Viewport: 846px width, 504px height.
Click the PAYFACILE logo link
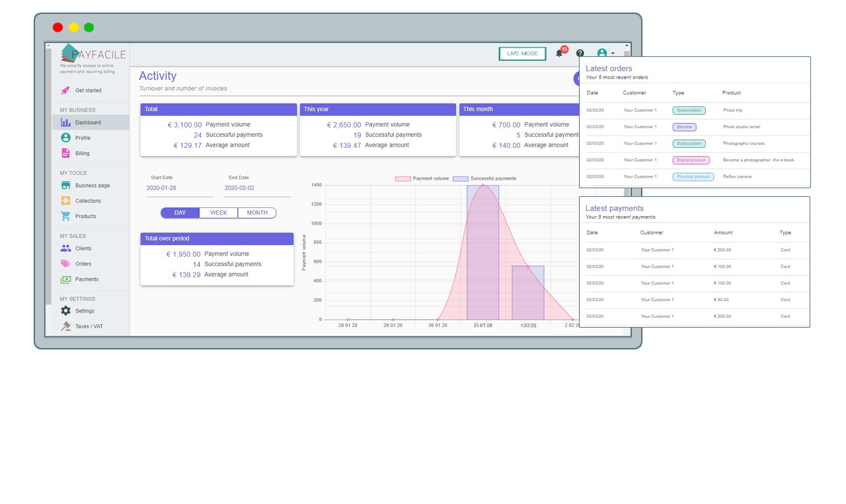click(93, 54)
